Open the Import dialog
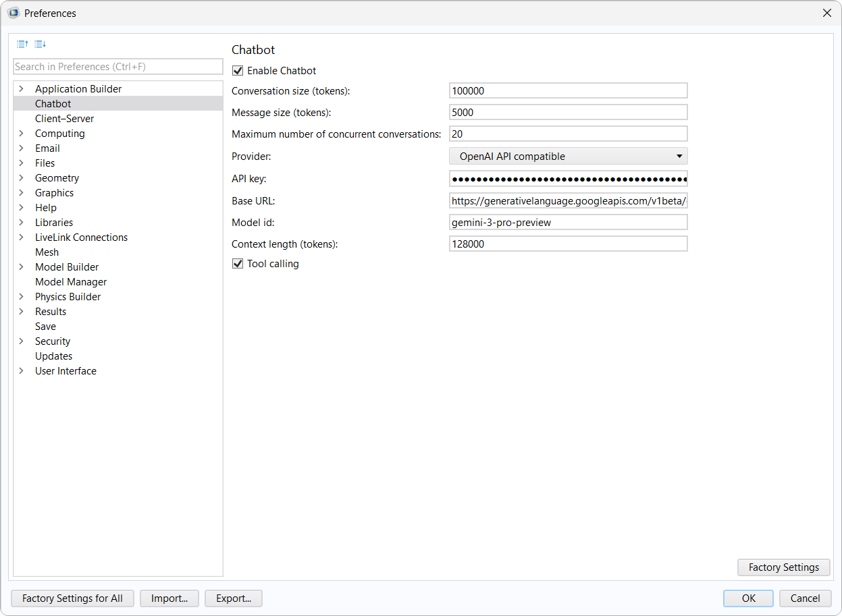This screenshot has width=842, height=616. point(169,598)
